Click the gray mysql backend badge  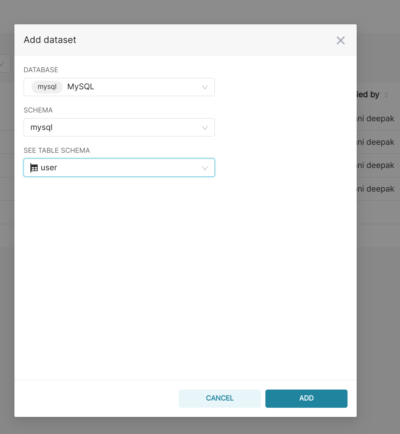point(47,87)
